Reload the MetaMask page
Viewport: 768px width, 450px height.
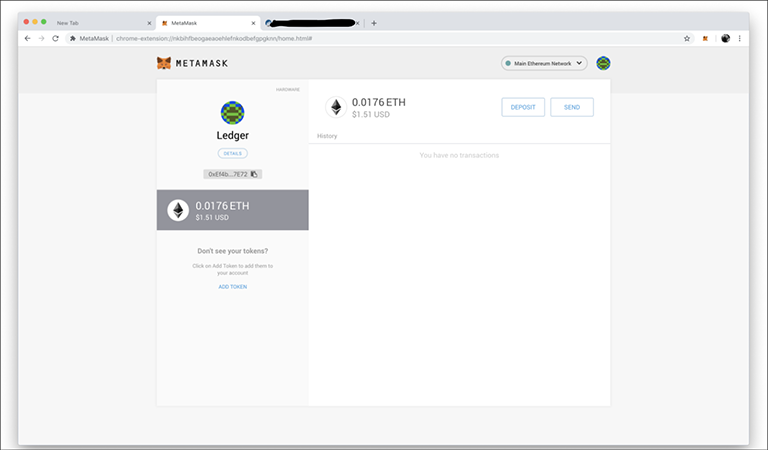click(x=55, y=38)
